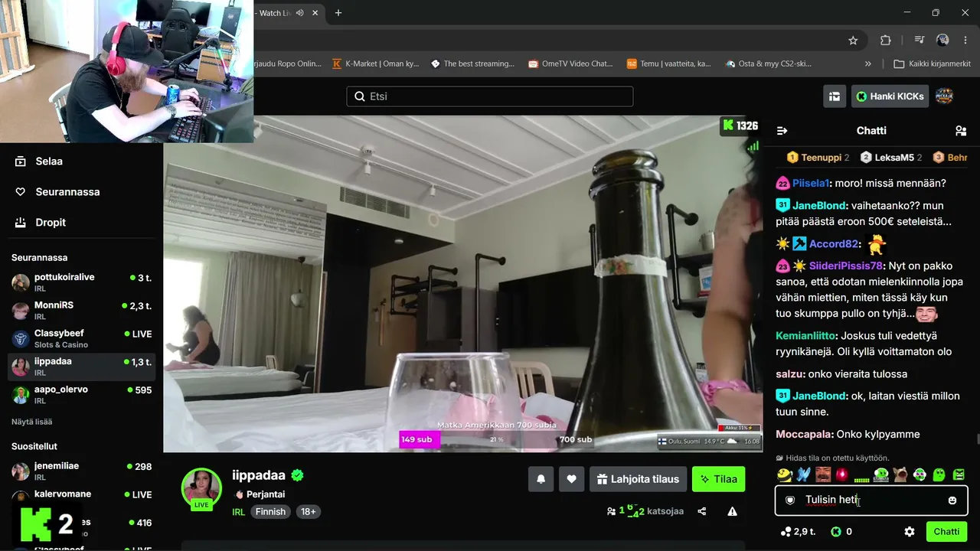This screenshot has width=980, height=551.
Task: Insert the laughing man face emote
Action: tap(823, 474)
